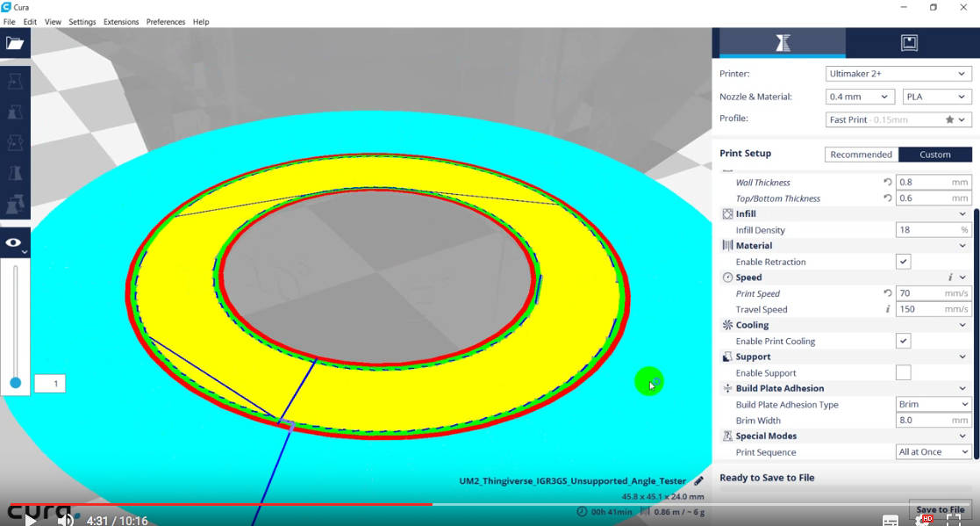Open the Help menu

click(201, 22)
